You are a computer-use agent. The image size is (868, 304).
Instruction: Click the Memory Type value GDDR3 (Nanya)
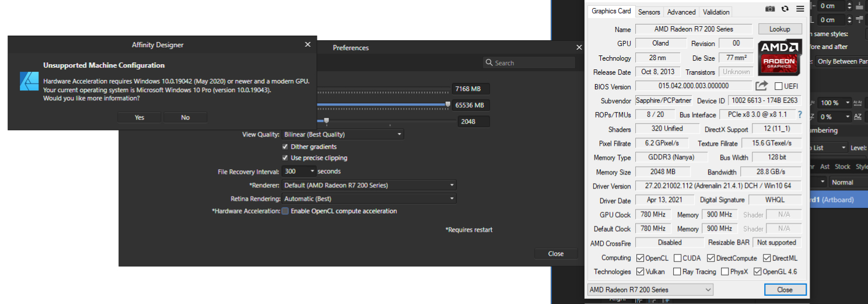click(x=671, y=158)
